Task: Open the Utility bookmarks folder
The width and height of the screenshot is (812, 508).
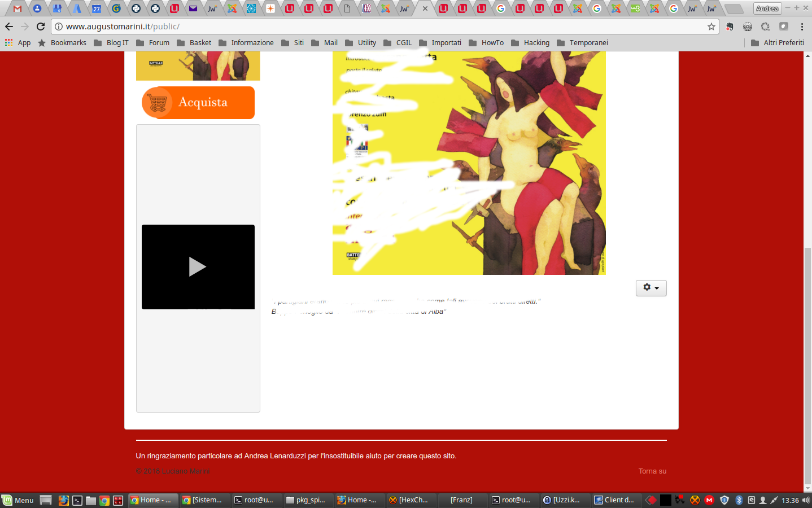Action: (x=361, y=43)
